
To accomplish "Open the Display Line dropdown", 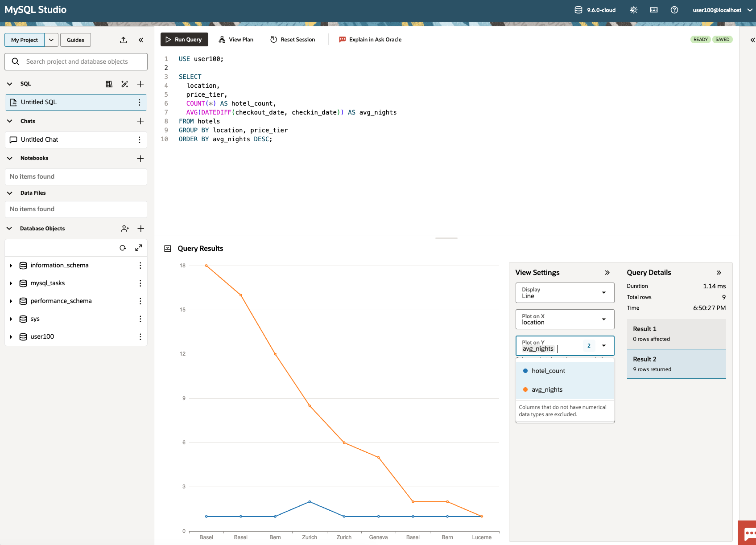I will (x=565, y=293).
